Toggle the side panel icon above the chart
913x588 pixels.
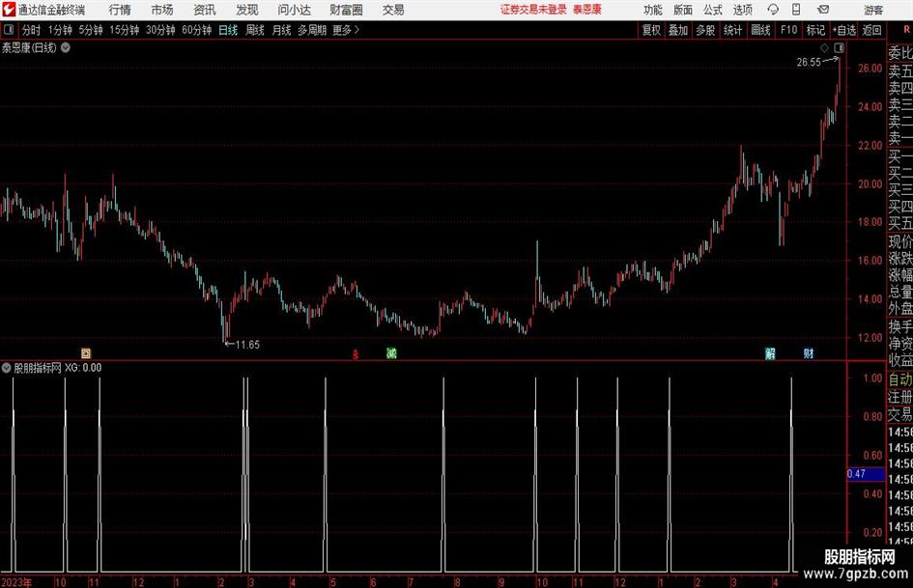839,47
